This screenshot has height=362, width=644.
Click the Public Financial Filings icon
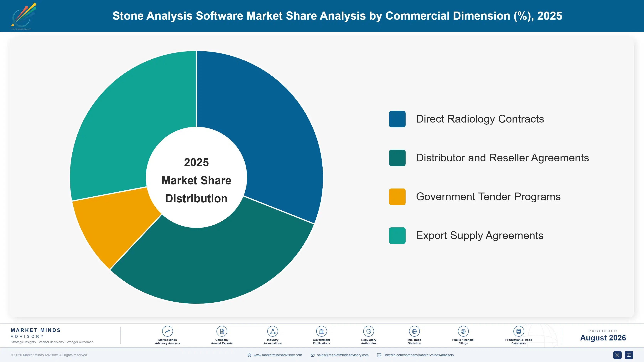pos(463,331)
